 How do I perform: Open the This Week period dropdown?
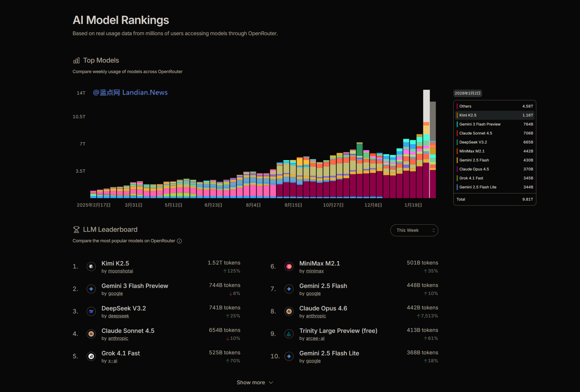pyautogui.click(x=414, y=230)
